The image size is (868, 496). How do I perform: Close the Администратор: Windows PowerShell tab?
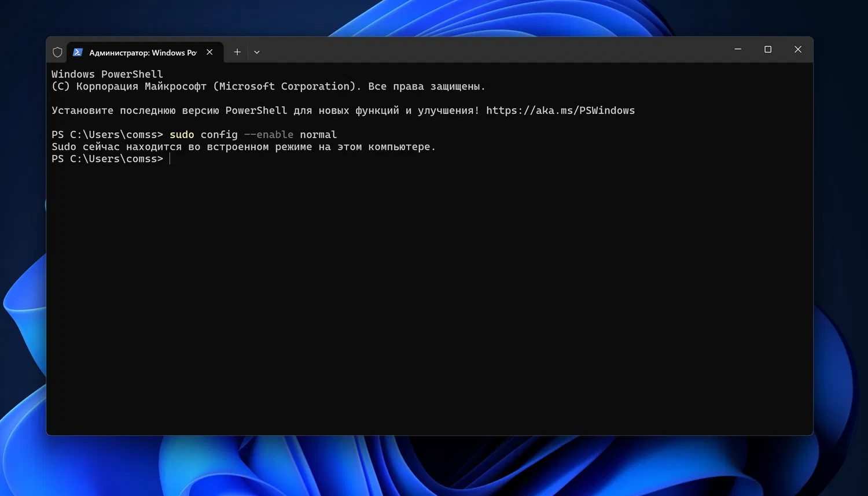[209, 52]
